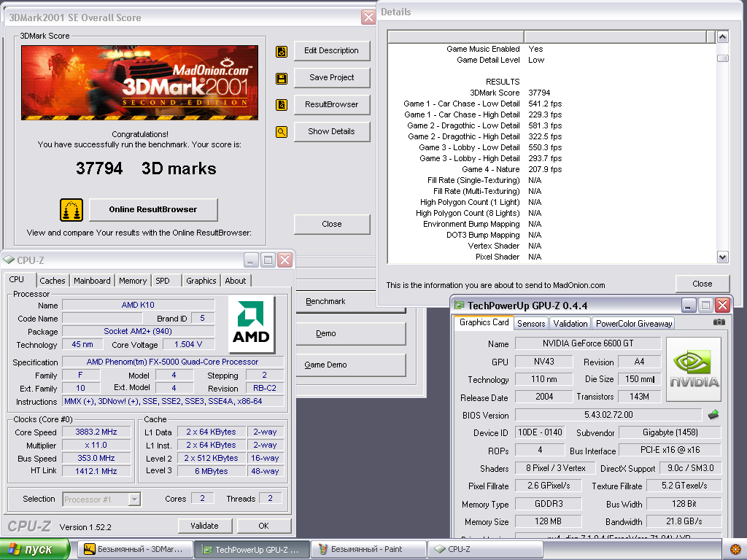Image resolution: width=747 pixels, height=560 pixels.
Task: Switch to 3DMark window via taskbar
Action: coord(135,549)
